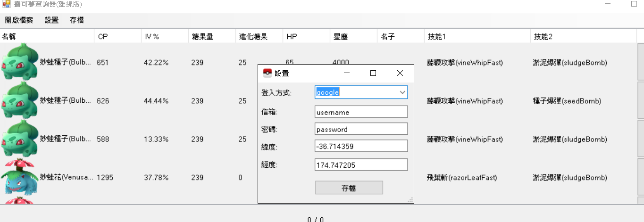Viewport: 644px width, 222px height.
Task: Select 種子爆彈(seedBomb) skill cell
Action: click(x=567, y=101)
